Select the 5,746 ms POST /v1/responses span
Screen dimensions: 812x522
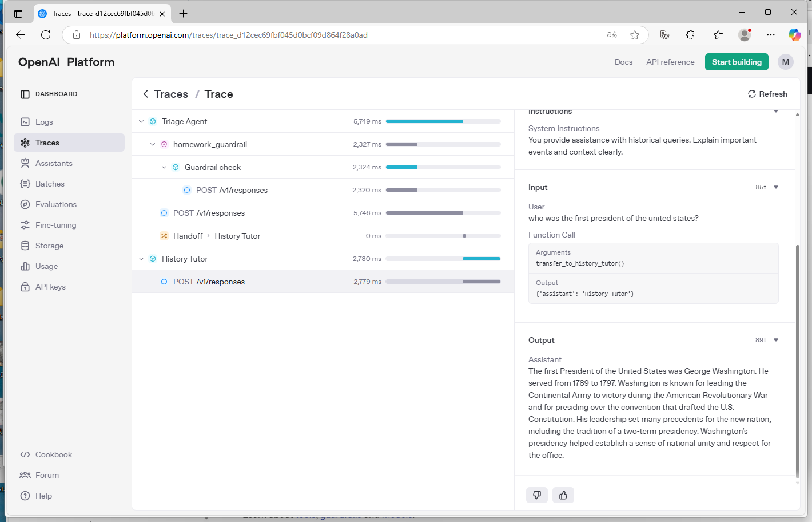[x=323, y=213]
